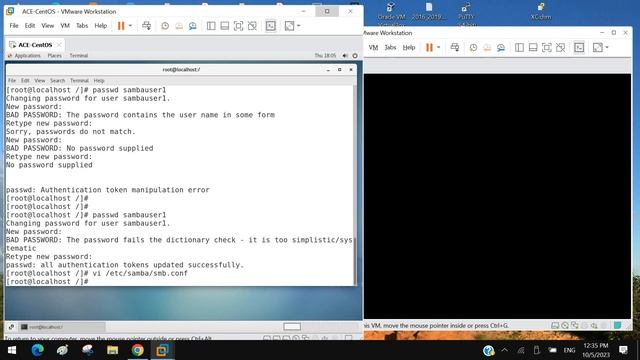This screenshot has width=640, height=360.
Task: Open the power options dropdown beside pause
Action: pos(130,26)
